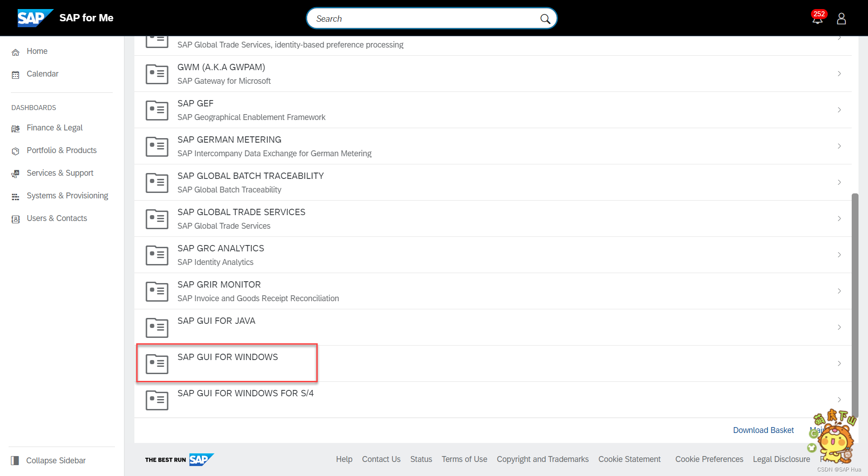Screen dimensions: 868x476
Task: Open the user profile icon
Action: [841, 19]
